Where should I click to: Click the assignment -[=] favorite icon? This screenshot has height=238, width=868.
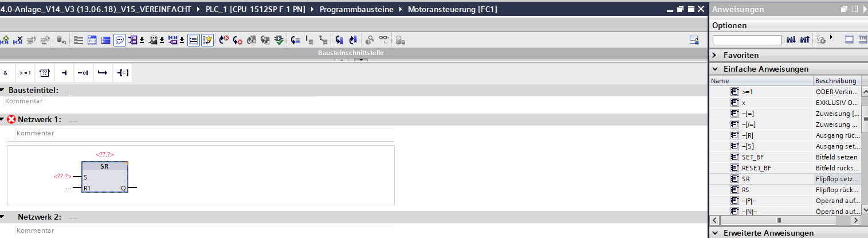pos(123,73)
